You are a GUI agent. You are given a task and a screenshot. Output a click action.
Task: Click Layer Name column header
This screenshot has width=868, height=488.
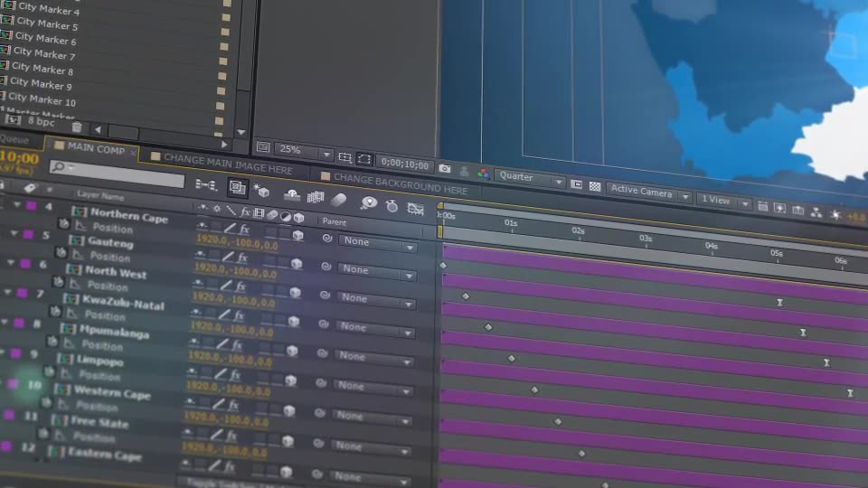[100, 195]
